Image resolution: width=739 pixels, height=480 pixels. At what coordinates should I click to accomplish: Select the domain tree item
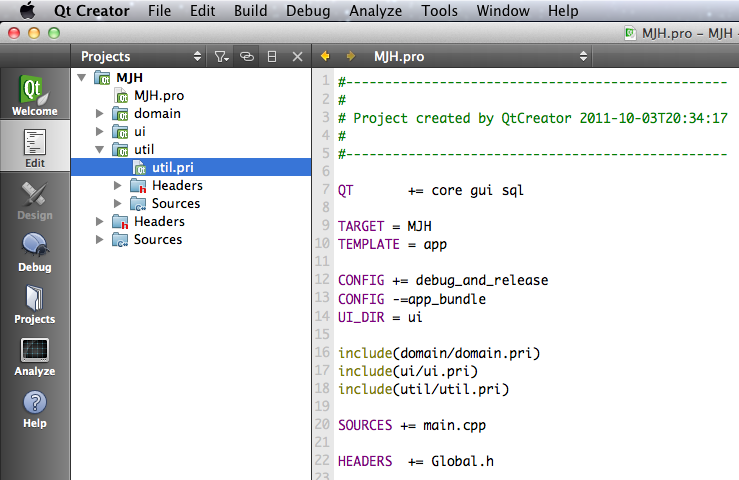pos(157,114)
